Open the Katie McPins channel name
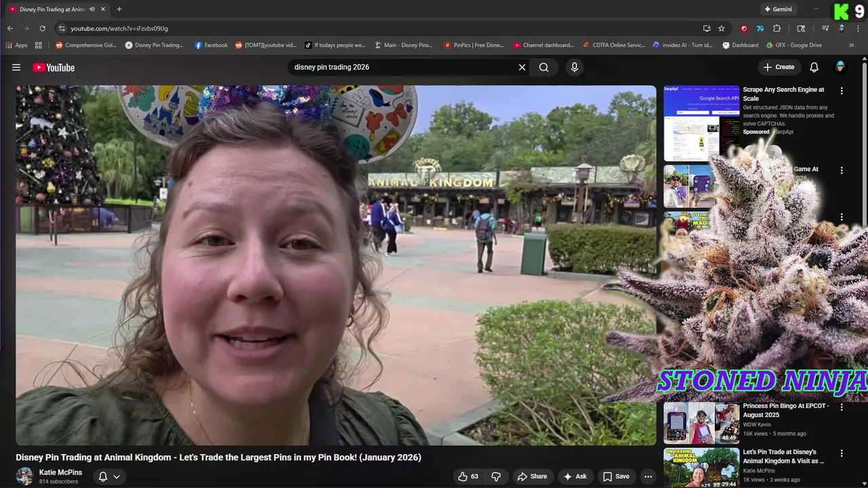 click(60, 472)
